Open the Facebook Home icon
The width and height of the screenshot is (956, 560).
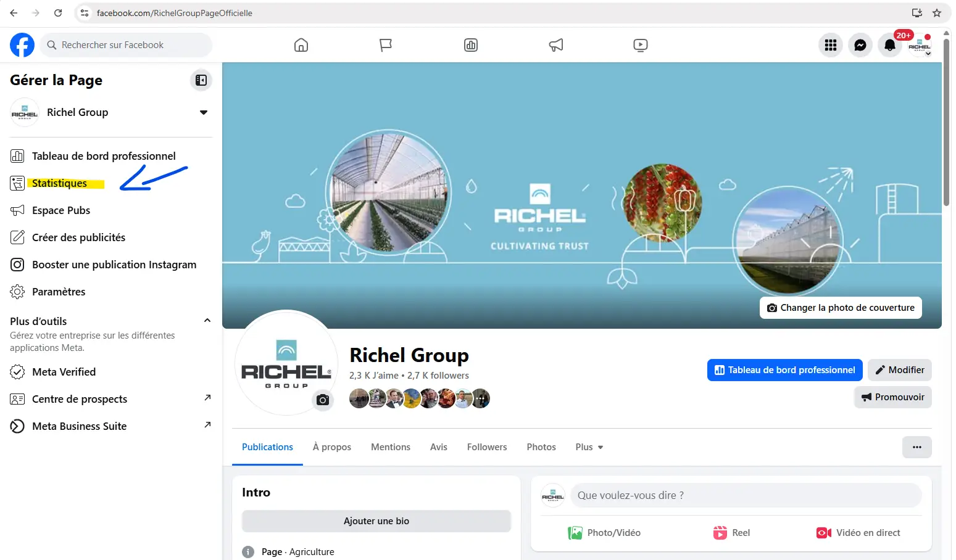click(301, 45)
